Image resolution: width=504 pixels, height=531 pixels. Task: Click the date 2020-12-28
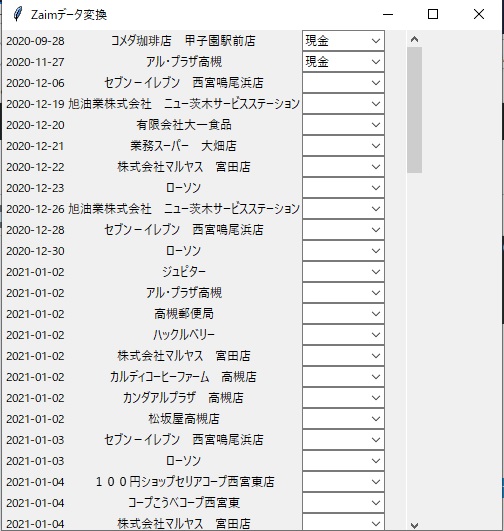[x=35, y=230]
